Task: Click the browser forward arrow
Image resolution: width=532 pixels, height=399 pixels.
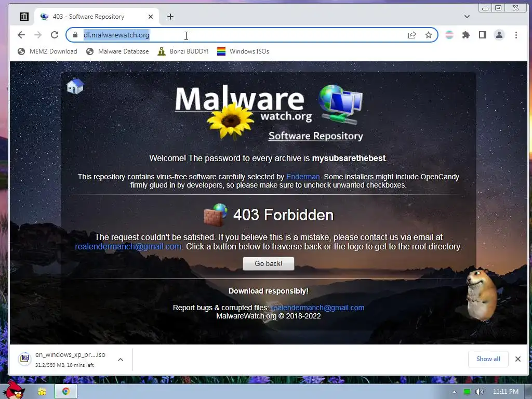Action: 38,35
